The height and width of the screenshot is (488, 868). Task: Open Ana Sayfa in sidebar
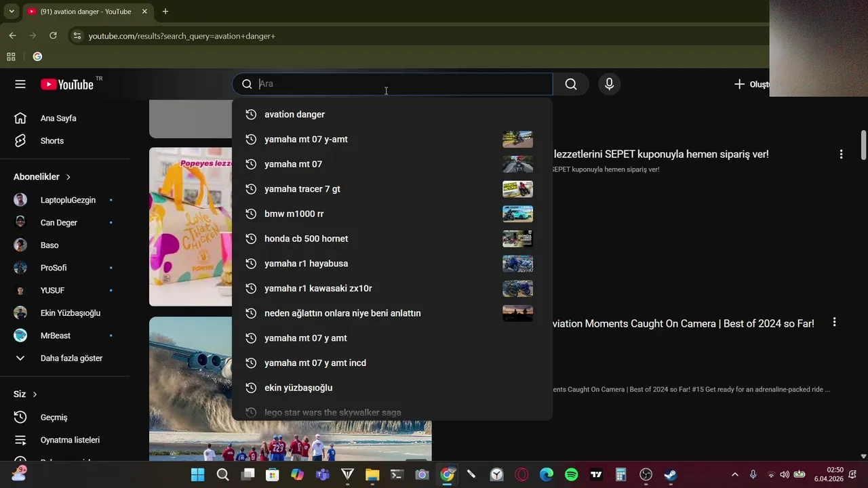(x=58, y=118)
